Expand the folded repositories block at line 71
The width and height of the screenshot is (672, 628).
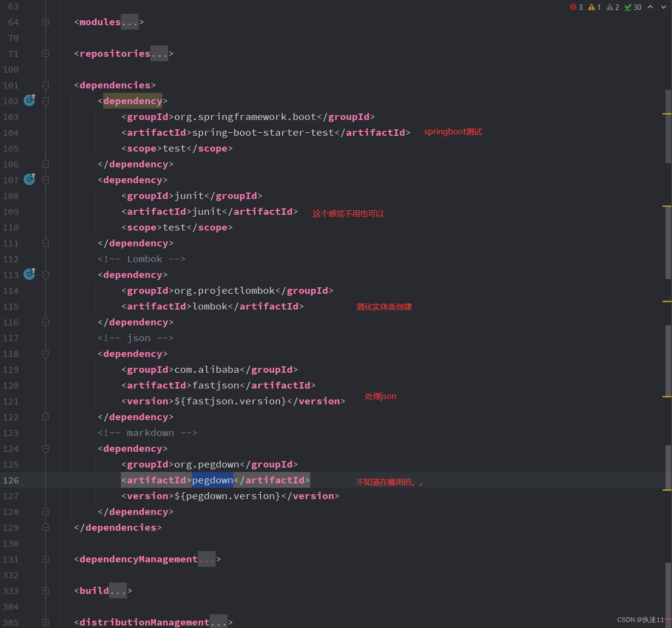[x=45, y=53]
